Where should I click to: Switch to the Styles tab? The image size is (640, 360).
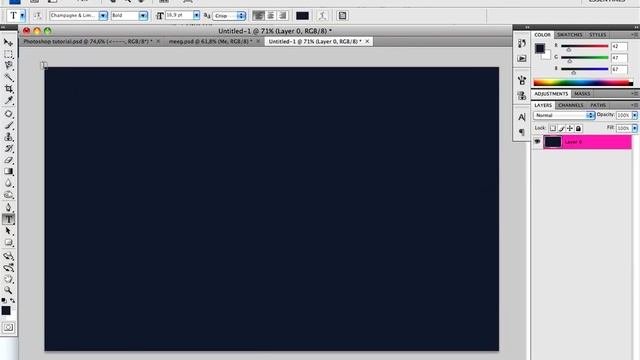tap(598, 35)
